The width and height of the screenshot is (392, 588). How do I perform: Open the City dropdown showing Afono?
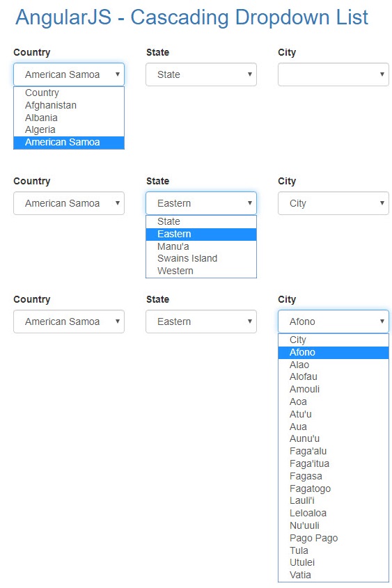coord(333,321)
